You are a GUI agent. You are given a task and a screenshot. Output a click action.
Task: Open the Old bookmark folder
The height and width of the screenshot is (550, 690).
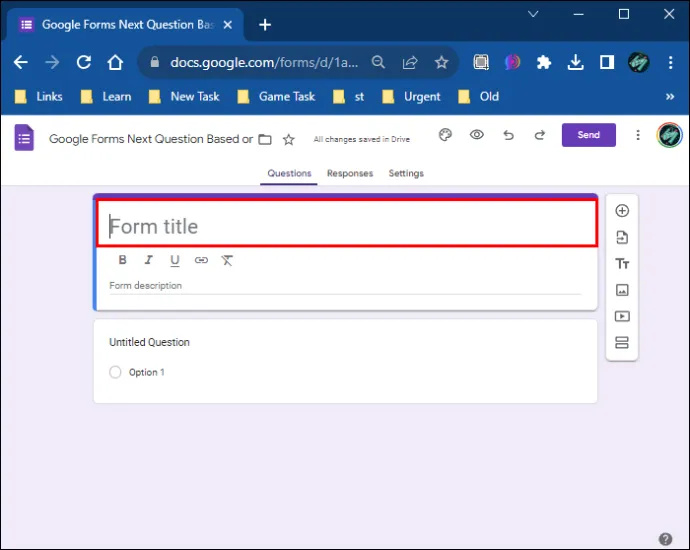(x=478, y=97)
